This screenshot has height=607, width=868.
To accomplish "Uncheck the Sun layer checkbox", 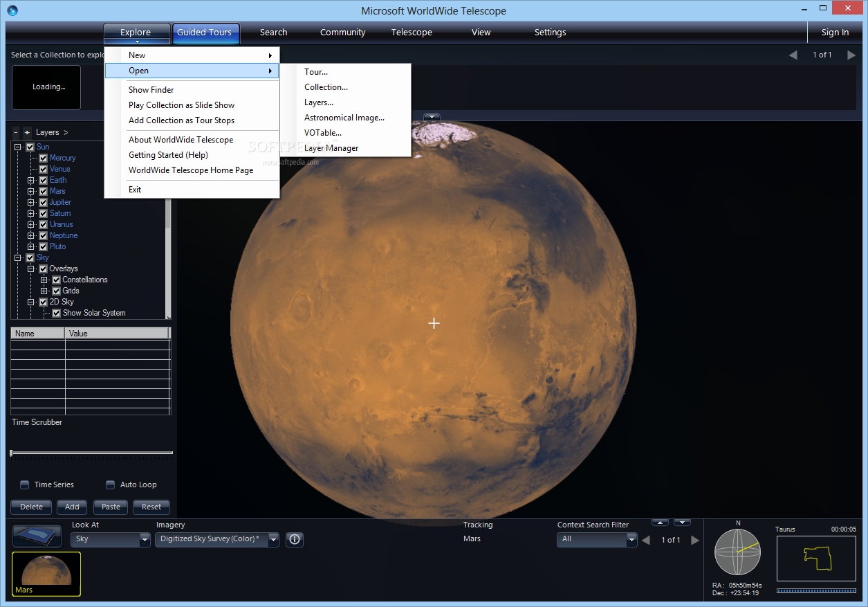I will (x=30, y=147).
